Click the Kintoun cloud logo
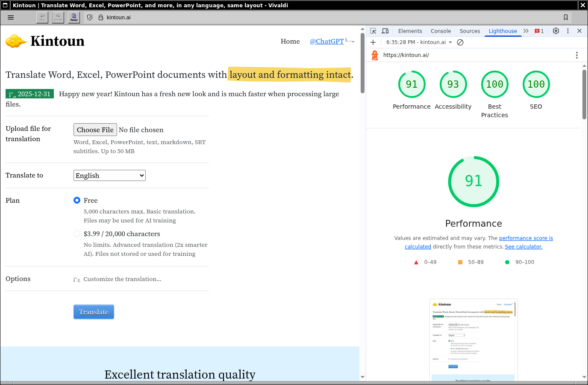 click(16, 40)
